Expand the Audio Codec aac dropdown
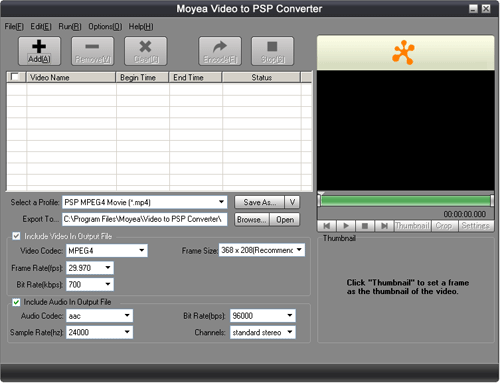This screenshot has height=383, width=500. tap(127, 315)
